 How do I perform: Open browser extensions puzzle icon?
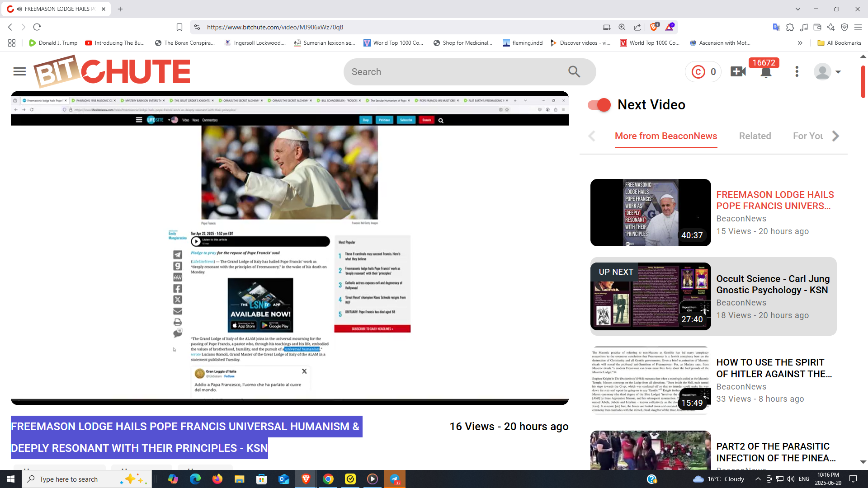(x=790, y=27)
